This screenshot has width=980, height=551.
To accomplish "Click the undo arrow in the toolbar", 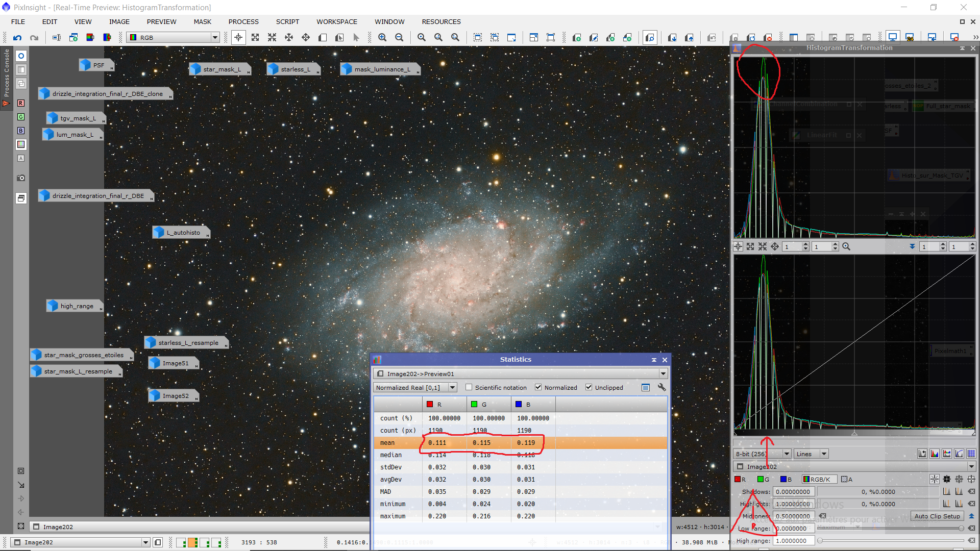I will click(x=17, y=37).
